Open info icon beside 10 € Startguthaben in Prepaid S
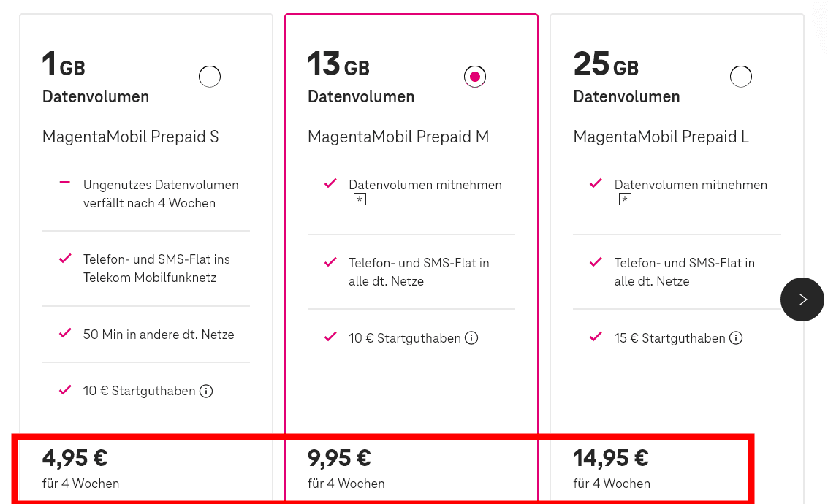Viewport: 828px width, 504px height. pyautogui.click(x=206, y=392)
